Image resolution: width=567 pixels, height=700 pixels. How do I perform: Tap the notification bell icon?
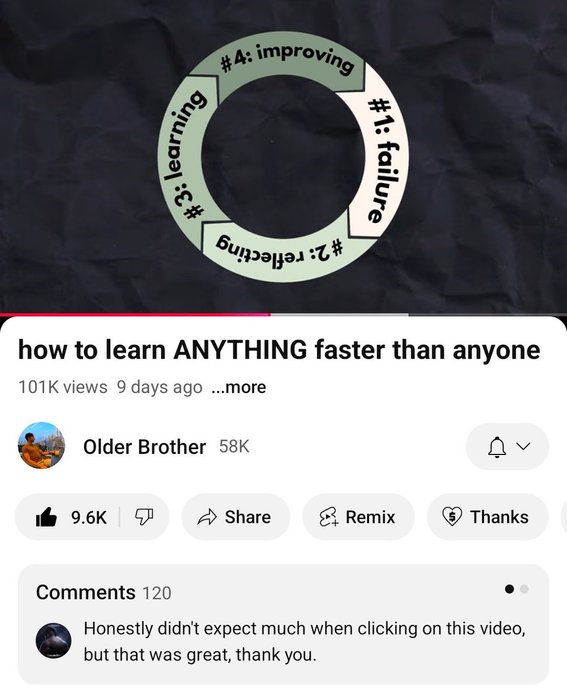[x=497, y=446]
